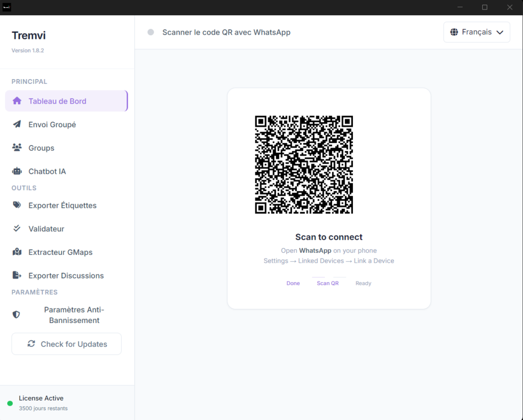Click the Exporter Discussions export icon
This screenshot has height=420, width=523.
[17, 275]
